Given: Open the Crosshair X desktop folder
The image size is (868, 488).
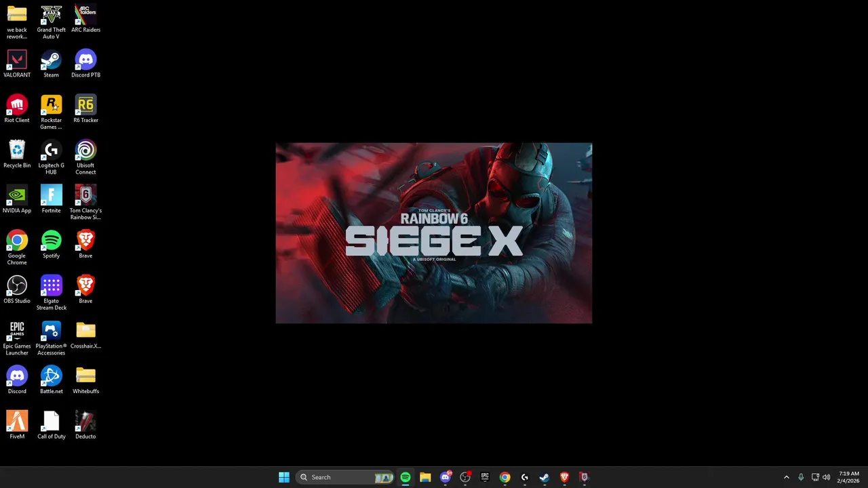Looking at the screenshot, I should 85,335.
